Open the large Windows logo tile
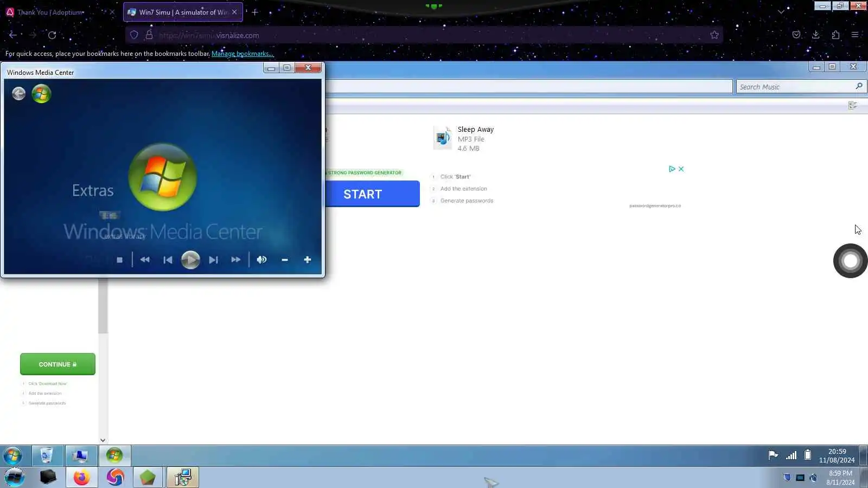The height and width of the screenshot is (488, 868). click(x=163, y=177)
